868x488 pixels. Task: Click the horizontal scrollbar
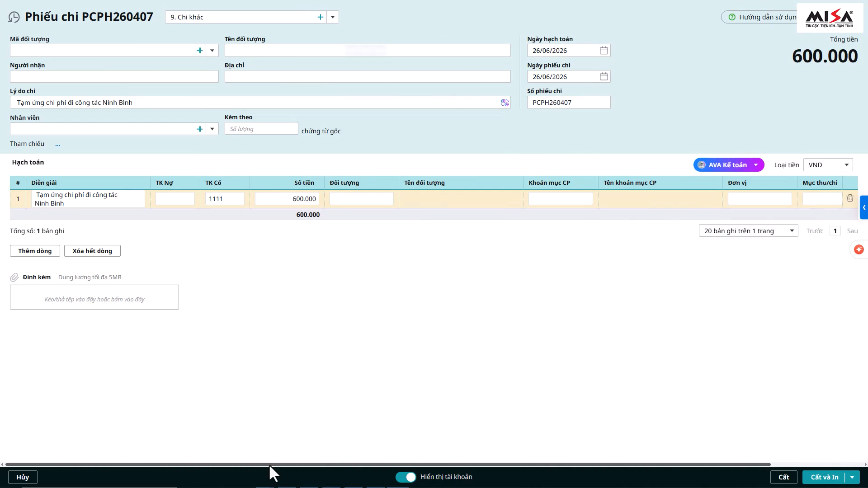388,465
